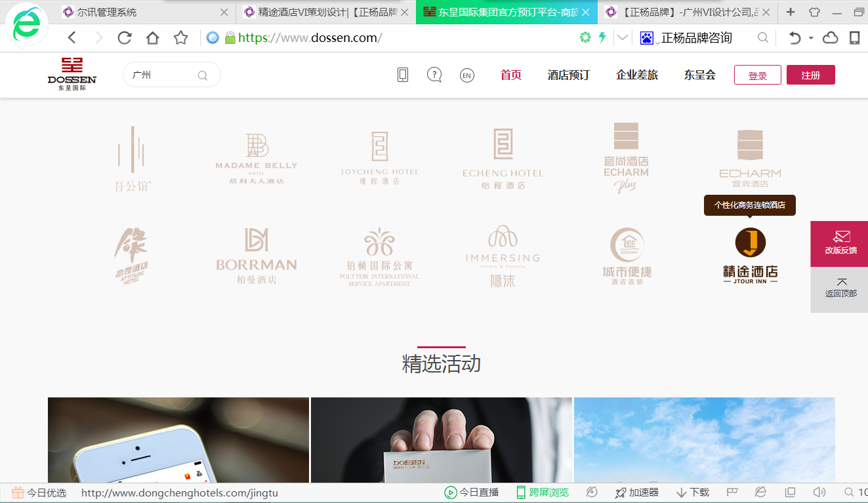Image resolution: width=868 pixels, height=503 pixels.
Task: Click the IE compatibility mode icon in status bar
Action: pos(760,493)
